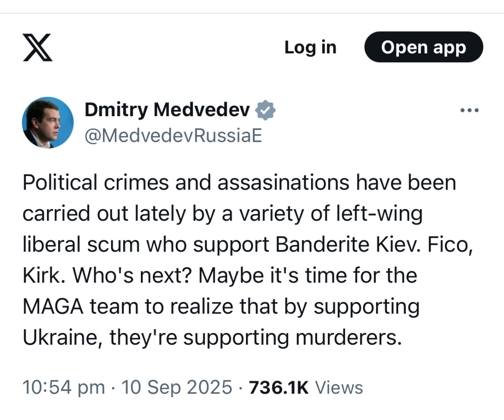Click "Banderite" in the post text
The height and width of the screenshot is (420, 504).
[320, 245]
